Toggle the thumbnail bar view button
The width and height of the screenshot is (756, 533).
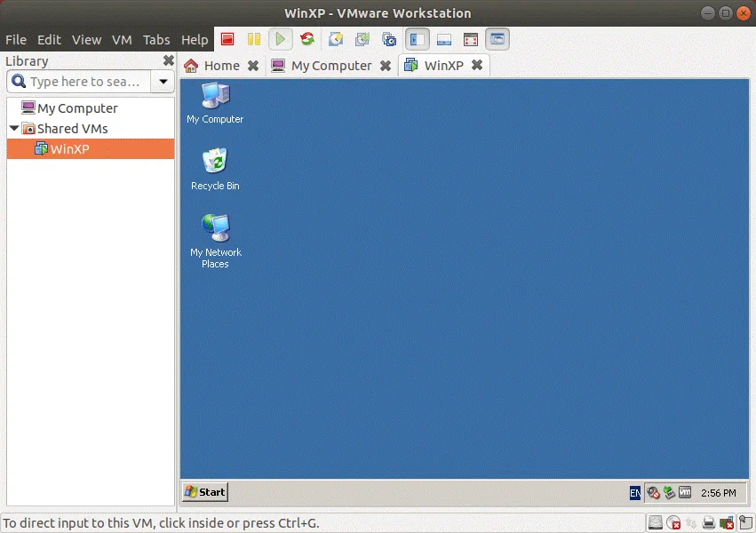tap(444, 39)
